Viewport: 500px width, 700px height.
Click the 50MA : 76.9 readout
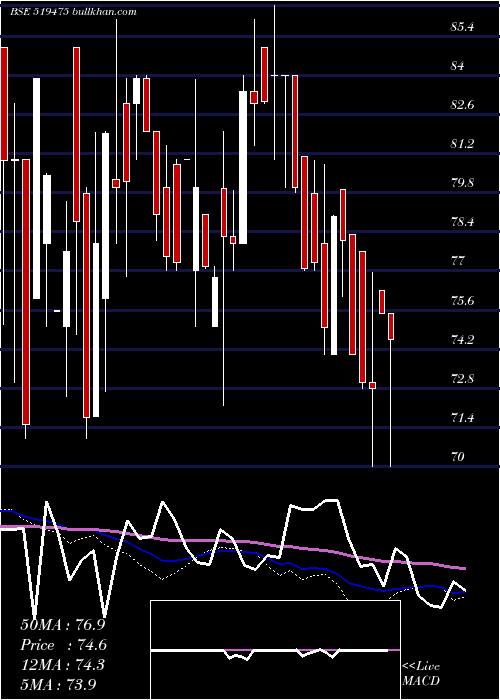pyautogui.click(x=63, y=625)
